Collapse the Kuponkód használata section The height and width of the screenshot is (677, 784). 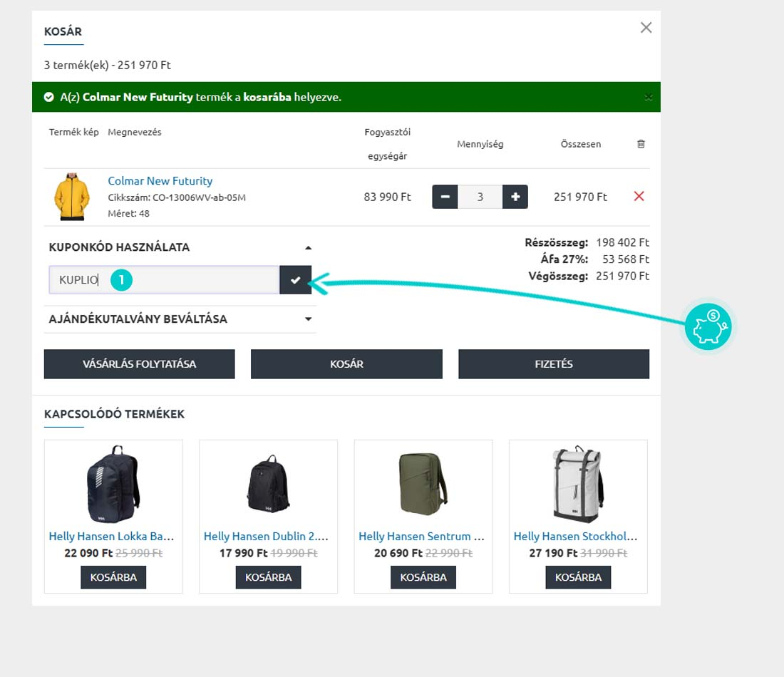[308, 247]
